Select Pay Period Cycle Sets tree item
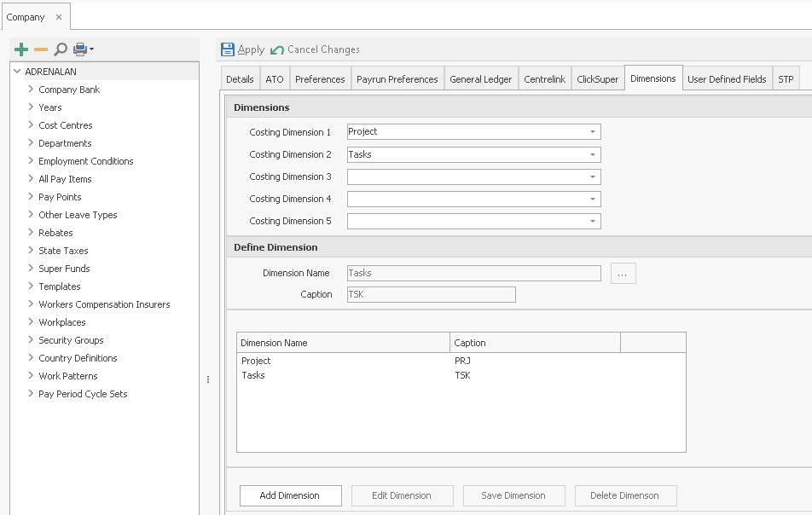The height and width of the screenshot is (515, 812). pyautogui.click(x=83, y=394)
